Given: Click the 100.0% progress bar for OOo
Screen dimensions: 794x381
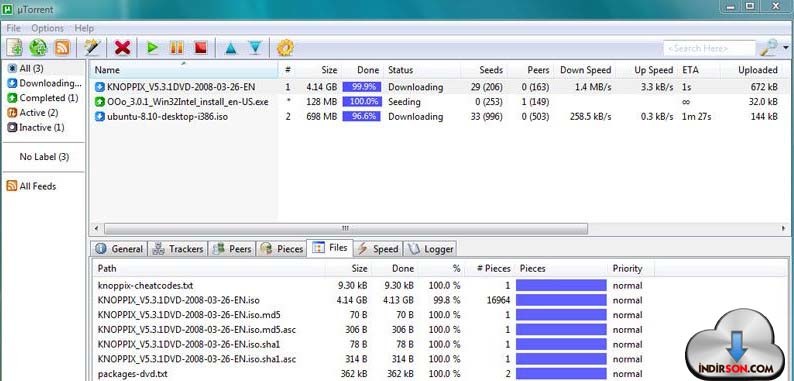Looking at the screenshot, I should click(362, 102).
